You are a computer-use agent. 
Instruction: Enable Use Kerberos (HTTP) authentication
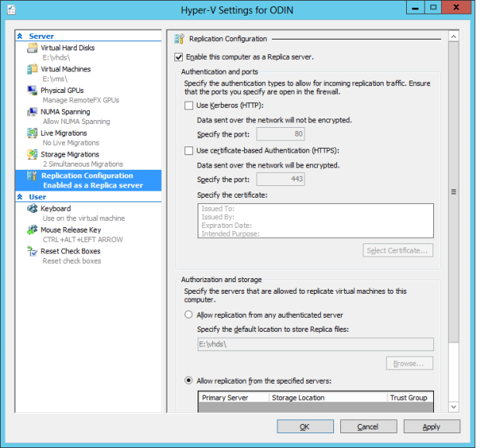[x=188, y=105]
